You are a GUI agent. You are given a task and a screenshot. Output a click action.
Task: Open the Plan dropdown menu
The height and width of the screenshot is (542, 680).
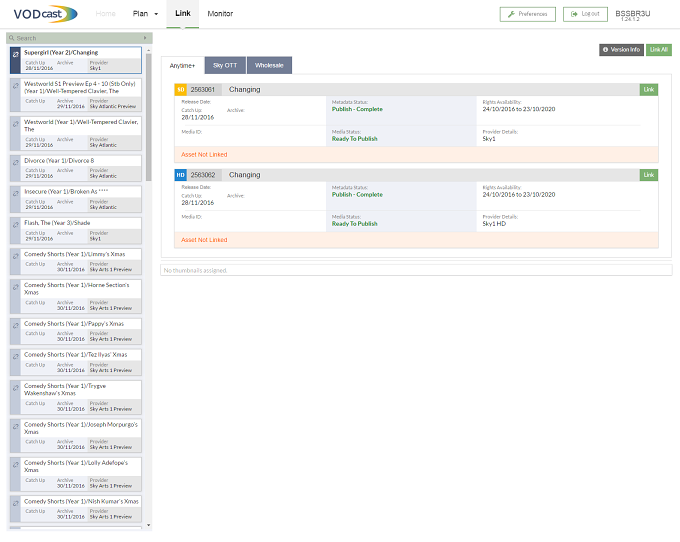pos(145,14)
